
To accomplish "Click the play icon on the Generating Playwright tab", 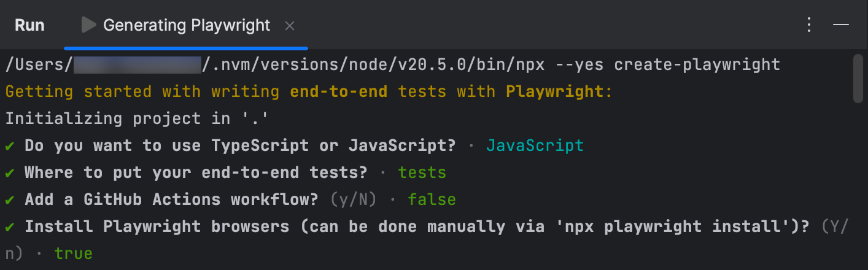I will point(89,25).
